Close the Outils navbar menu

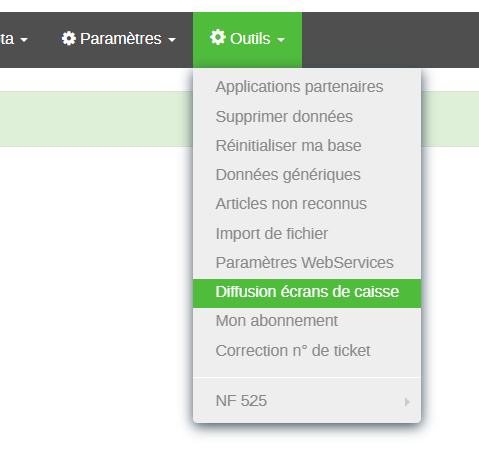click(x=247, y=39)
